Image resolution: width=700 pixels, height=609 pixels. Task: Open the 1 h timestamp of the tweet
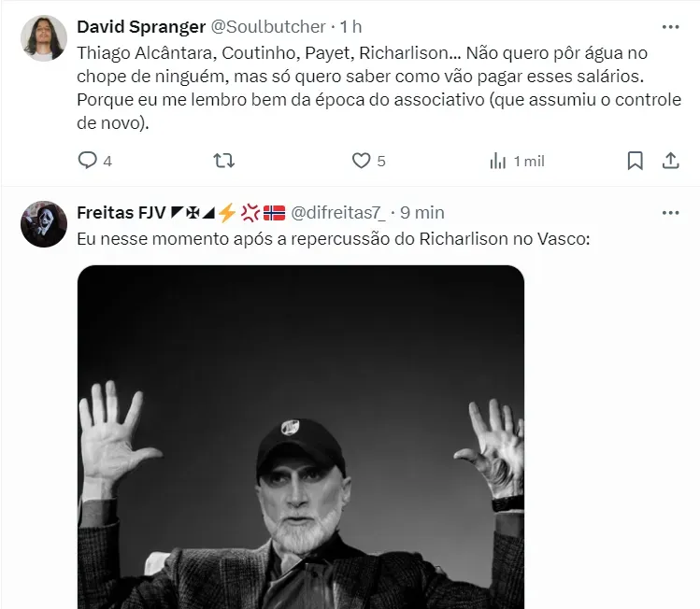(350, 27)
